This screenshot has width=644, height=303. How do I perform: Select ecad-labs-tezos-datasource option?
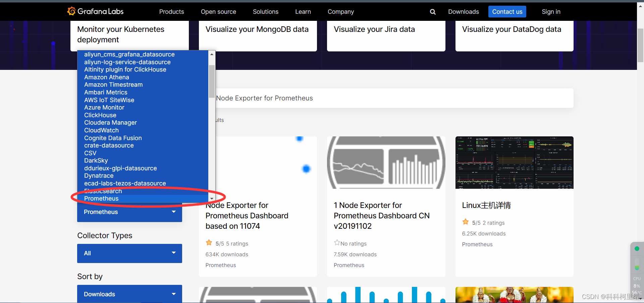click(x=143, y=183)
